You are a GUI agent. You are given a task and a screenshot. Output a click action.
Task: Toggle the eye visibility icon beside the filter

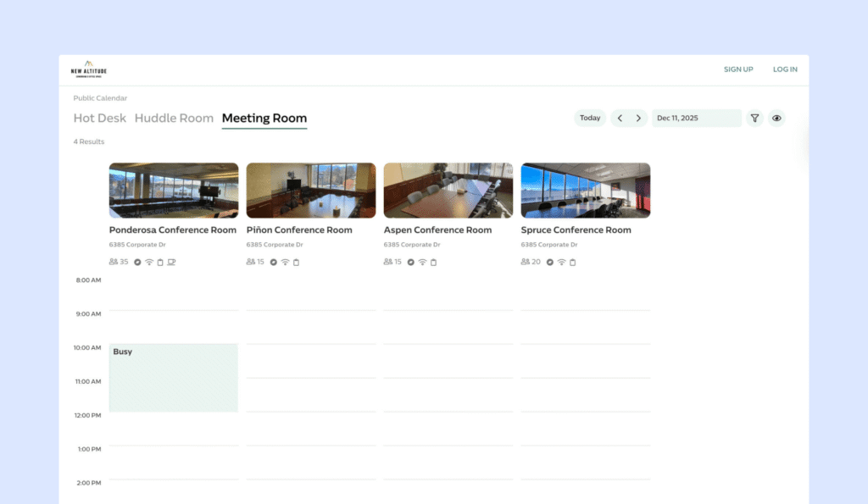tap(776, 118)
